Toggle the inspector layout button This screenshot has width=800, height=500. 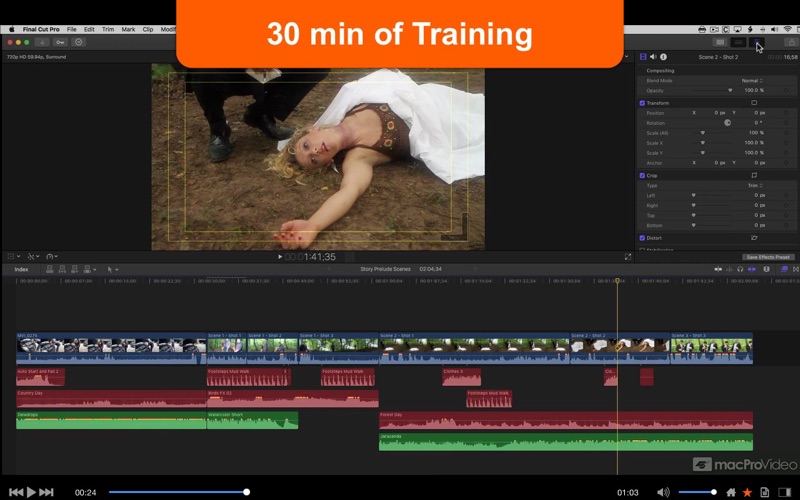point(757,42)
